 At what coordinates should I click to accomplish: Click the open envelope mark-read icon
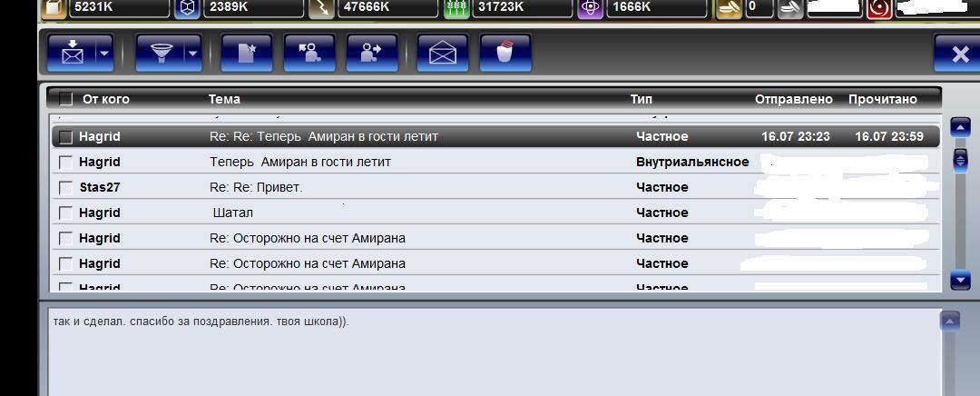coord(443,54)
